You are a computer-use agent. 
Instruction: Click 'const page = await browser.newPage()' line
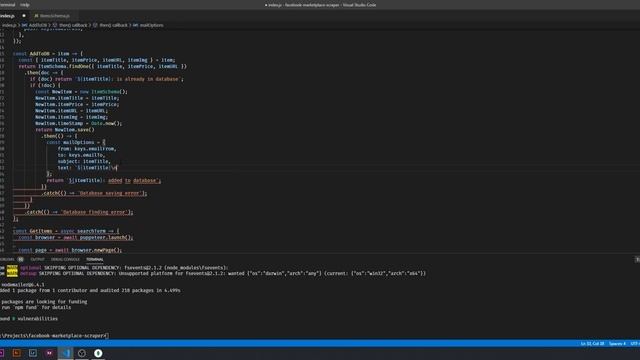tap(70, 250)
